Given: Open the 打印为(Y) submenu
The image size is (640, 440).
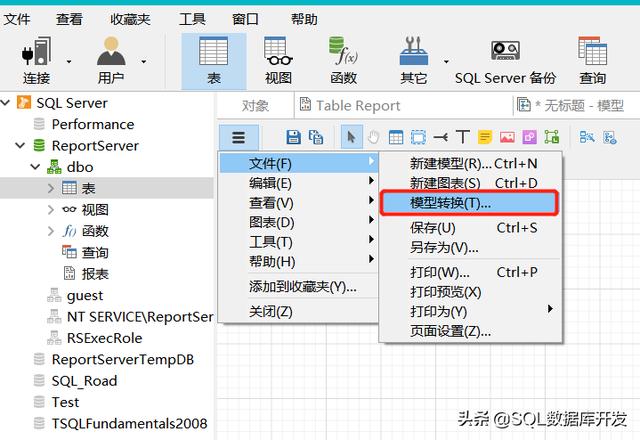Looking at the screenshot, I should pos(471,311).
